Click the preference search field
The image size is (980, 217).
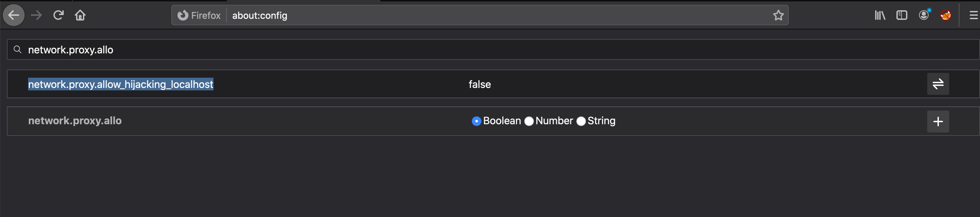(456, 50)
